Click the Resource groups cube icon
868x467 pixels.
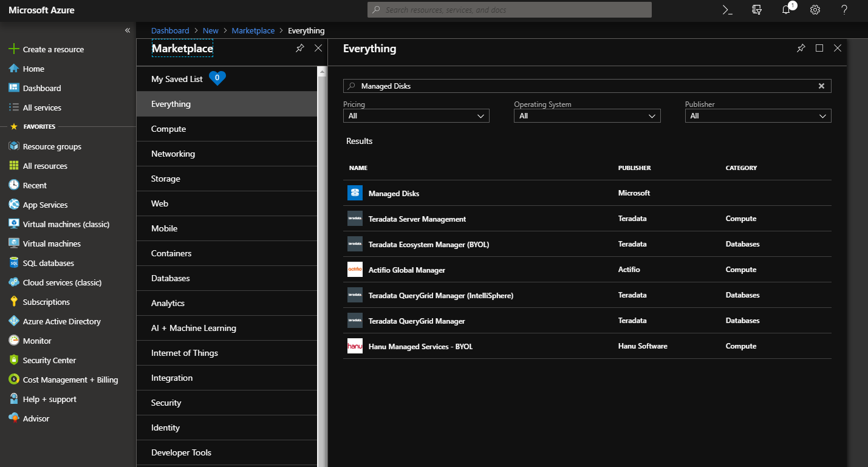tap(14, 146)
